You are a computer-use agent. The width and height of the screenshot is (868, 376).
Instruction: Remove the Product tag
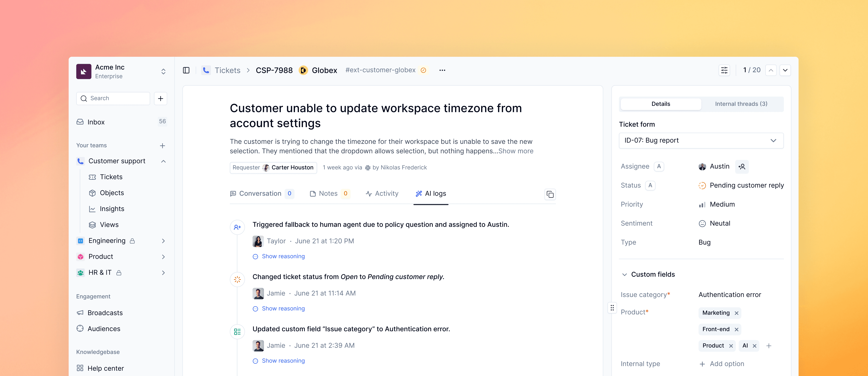coord(731,346)
